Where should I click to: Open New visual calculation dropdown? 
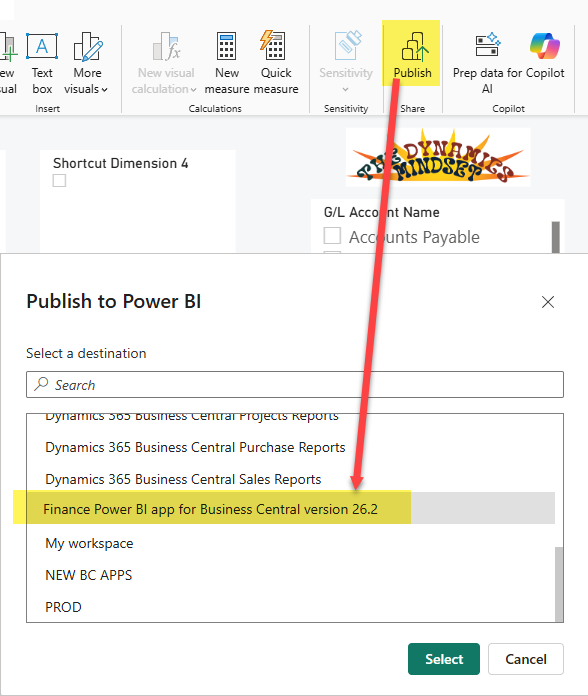(165, 63)
